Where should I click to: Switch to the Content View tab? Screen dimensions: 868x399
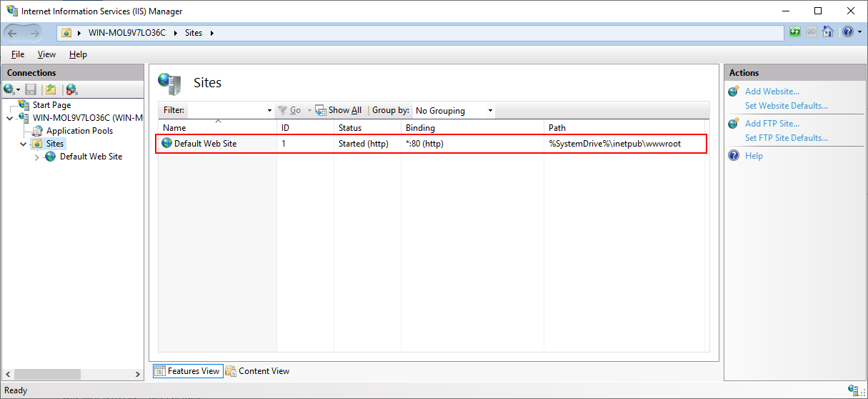258,371
